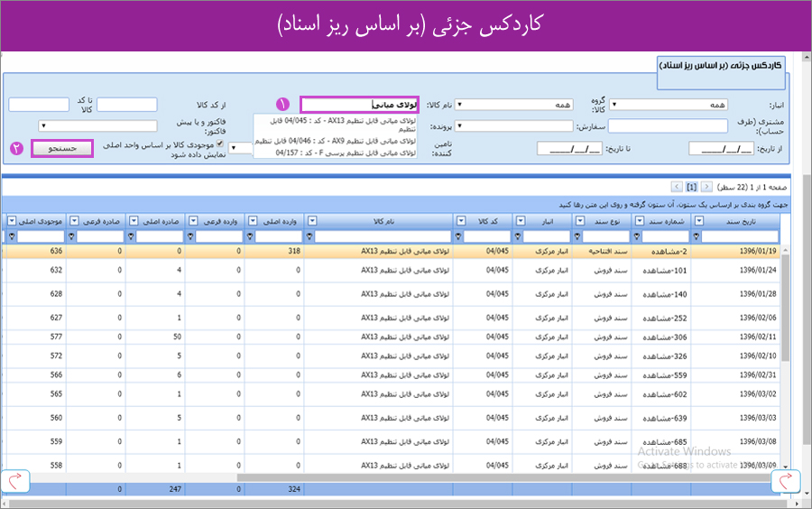This screenshot has width=812, height=509.
Task: Open column menu for تاریخ سند header
Action: (x=699, y=221)
